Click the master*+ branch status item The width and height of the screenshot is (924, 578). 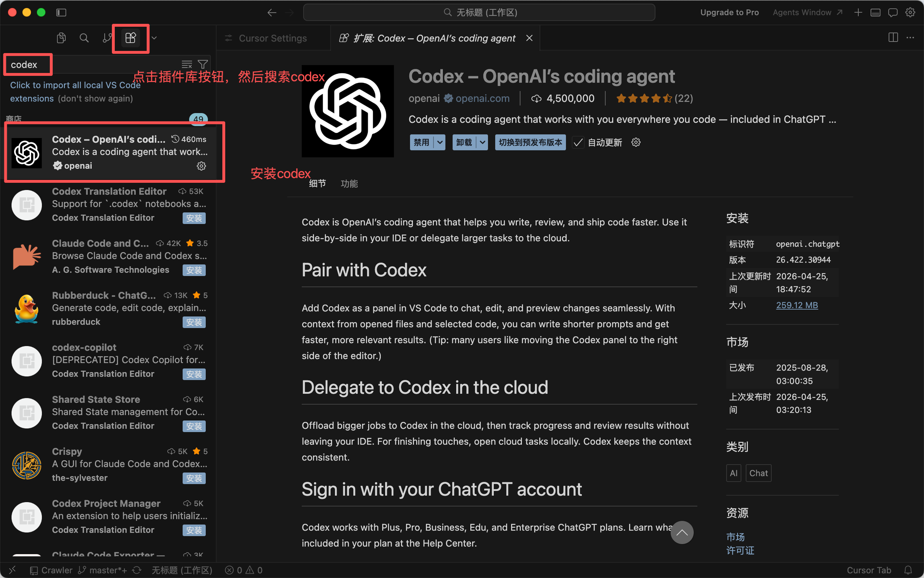tap(103, 570)
